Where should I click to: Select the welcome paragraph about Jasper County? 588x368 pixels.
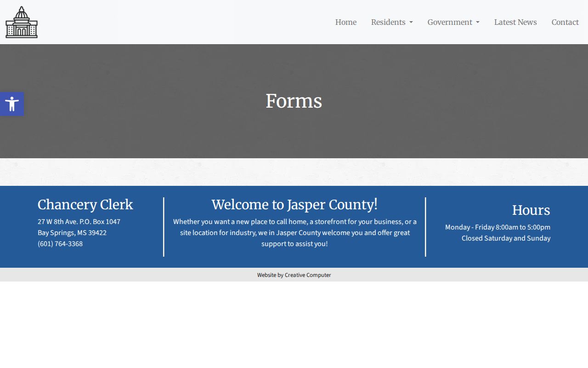(x=294, y=233)
